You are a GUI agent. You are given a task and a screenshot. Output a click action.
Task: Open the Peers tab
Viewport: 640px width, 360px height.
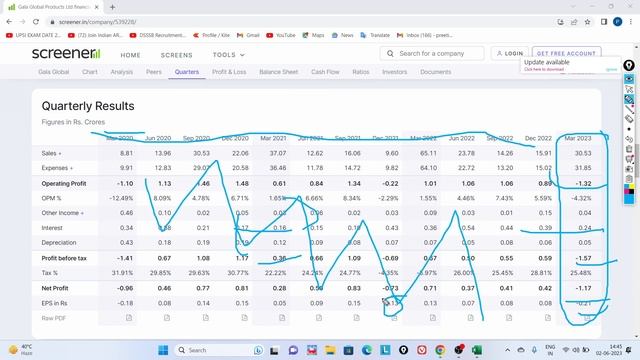(x=153, y=72)
